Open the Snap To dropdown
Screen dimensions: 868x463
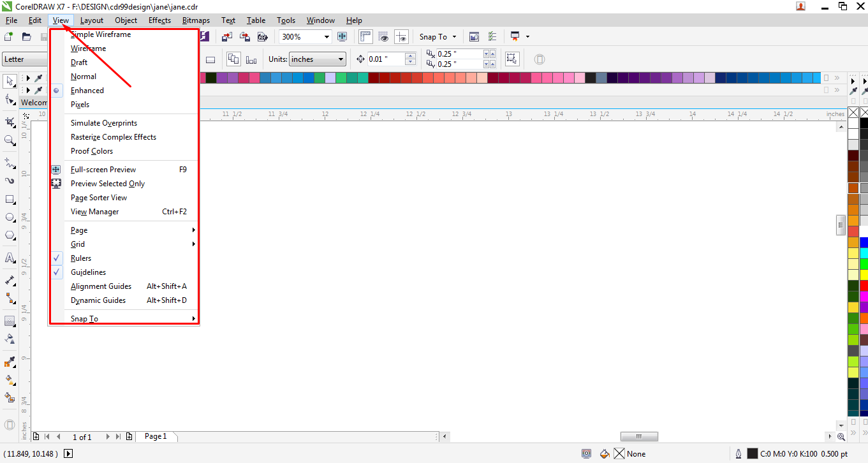438,36
